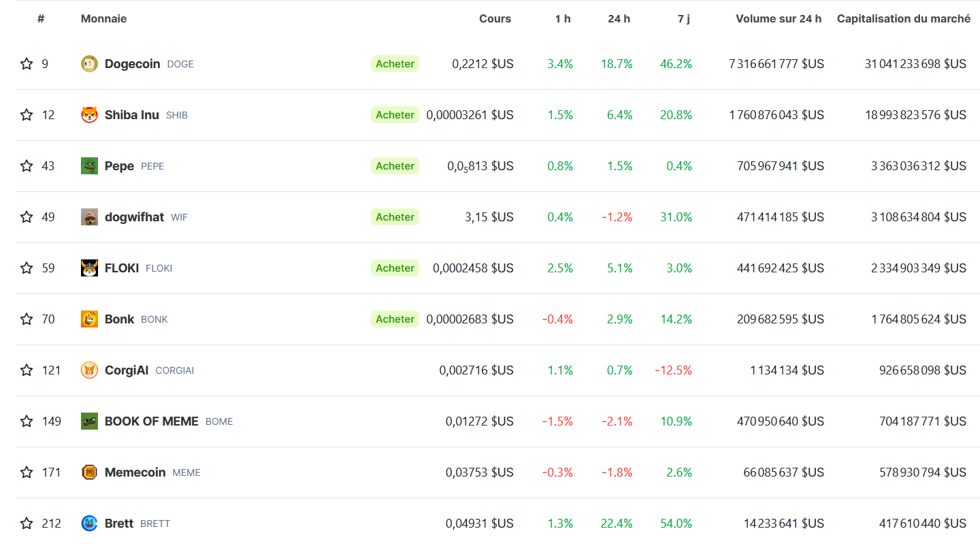Image resolution: width=980 pixels, height=544 pixels.
Task: Open the Memecoin name link
Action: (135, 473)
